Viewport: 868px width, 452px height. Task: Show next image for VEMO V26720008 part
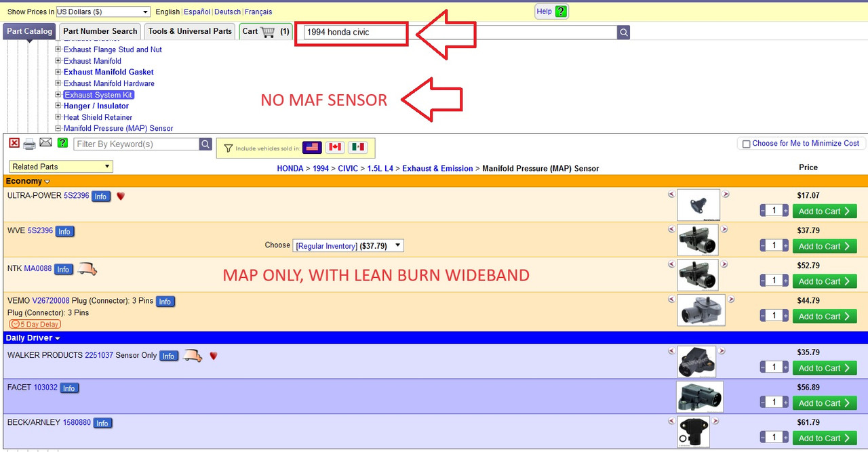point(730,300)
